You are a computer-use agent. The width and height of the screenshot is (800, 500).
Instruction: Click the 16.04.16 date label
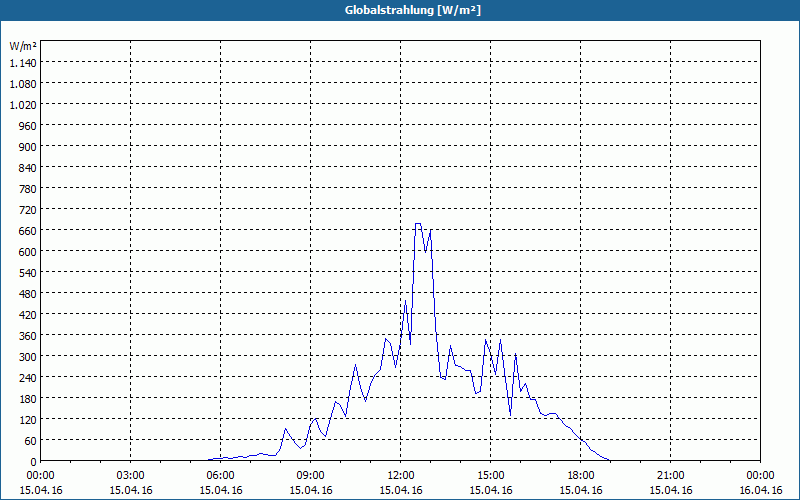point(760,490)
